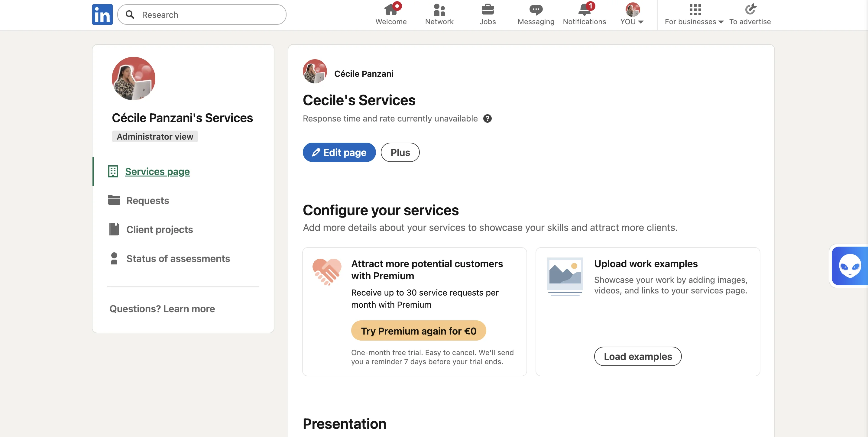Expand the YOU profile menu
Image resolution: width=868 pixels, height=437 pixels.
(x=632, y=15)
